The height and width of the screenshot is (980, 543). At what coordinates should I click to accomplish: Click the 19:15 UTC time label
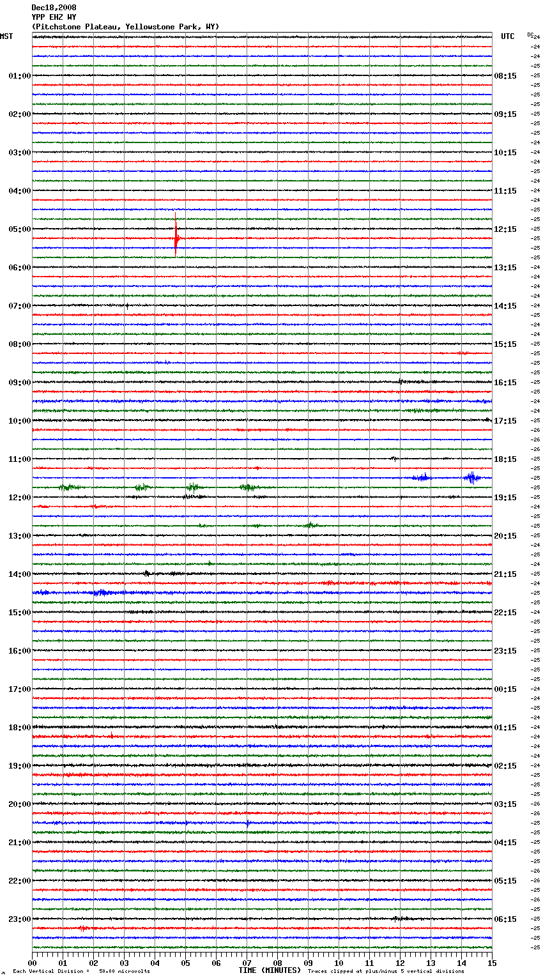505,498
